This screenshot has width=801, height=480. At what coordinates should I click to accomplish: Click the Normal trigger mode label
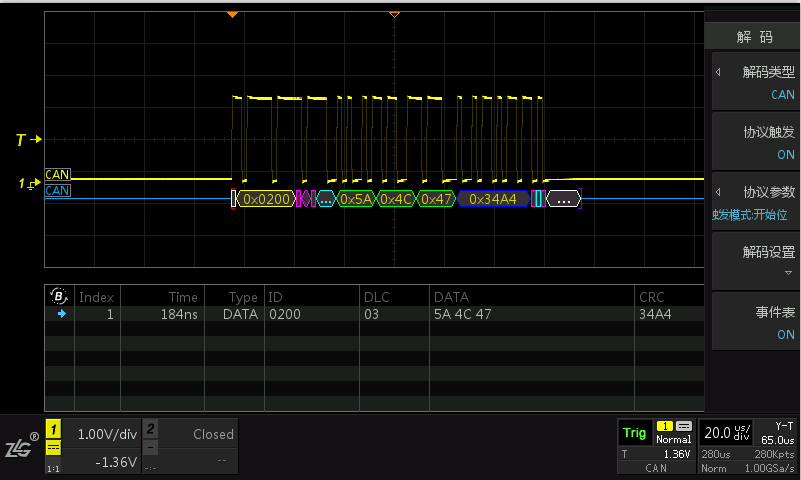pyautogui.click(x=674, y=439)
